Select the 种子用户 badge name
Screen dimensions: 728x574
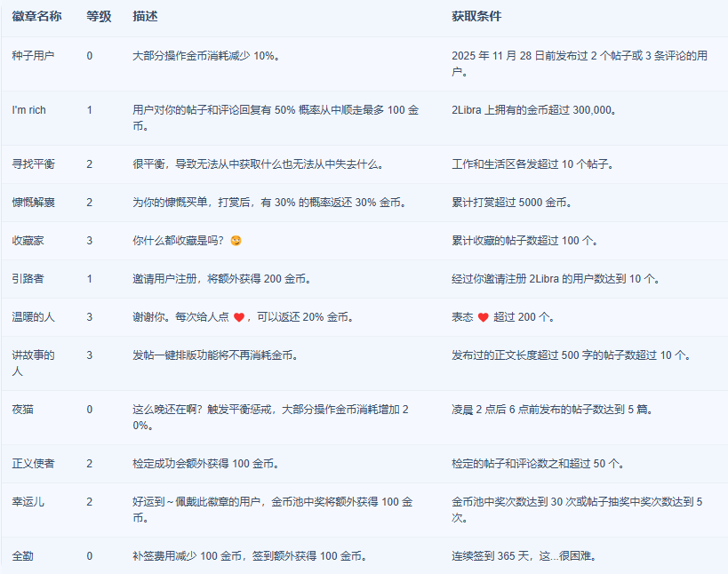pyautogui.click(x=33, y=56)
